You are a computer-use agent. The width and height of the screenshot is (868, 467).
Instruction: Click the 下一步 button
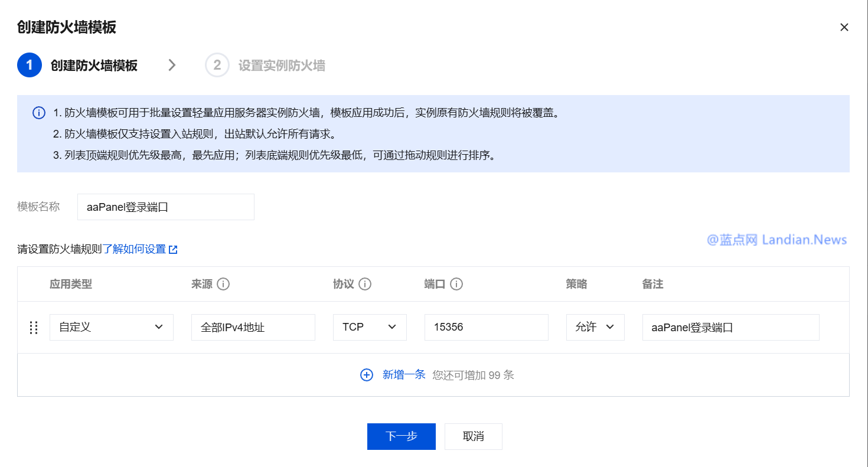click(x=401, y=436)
